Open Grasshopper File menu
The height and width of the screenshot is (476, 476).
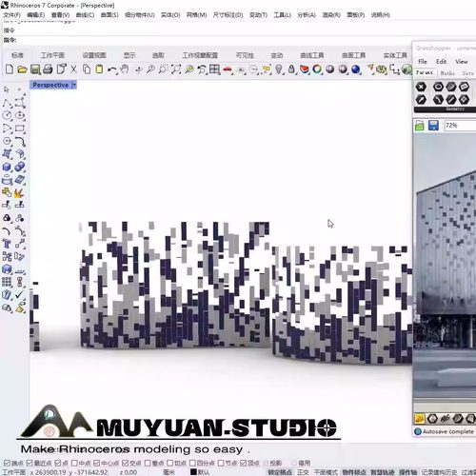tap(423, 62)
